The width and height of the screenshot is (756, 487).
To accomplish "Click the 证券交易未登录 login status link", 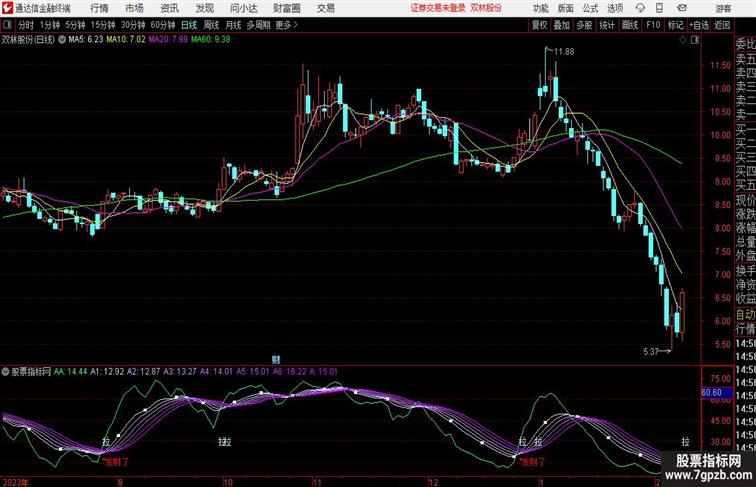I will click(x=438, y=8).
